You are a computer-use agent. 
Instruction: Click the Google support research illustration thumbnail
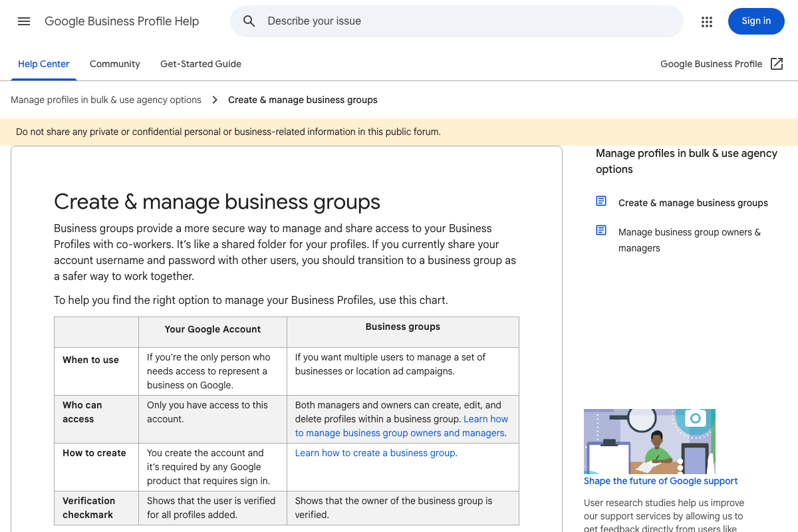(650, 442)
